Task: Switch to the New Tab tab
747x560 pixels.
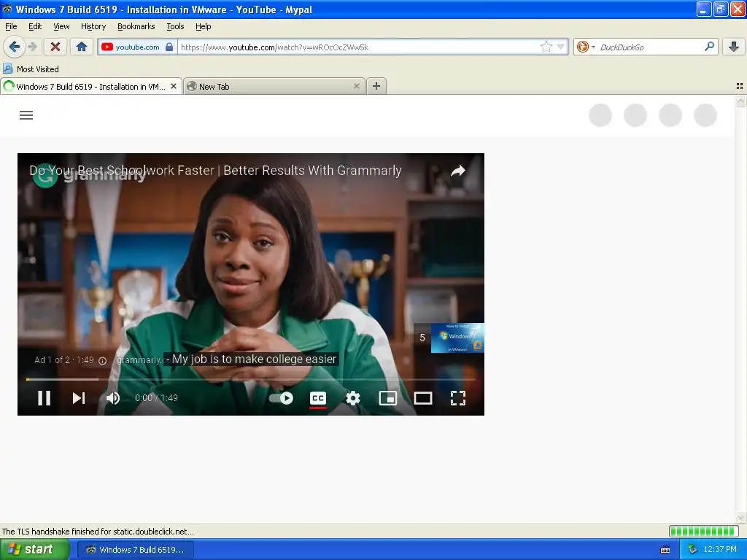Action: [x=274, y=86]
